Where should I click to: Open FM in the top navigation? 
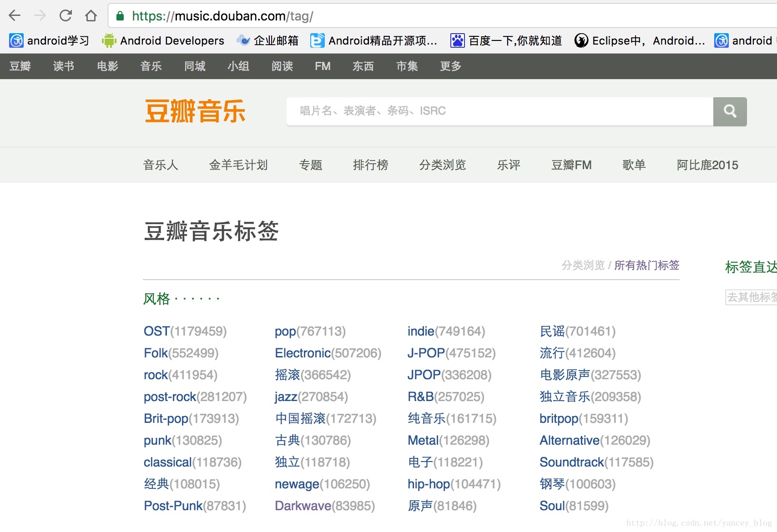tap(323, 66)
